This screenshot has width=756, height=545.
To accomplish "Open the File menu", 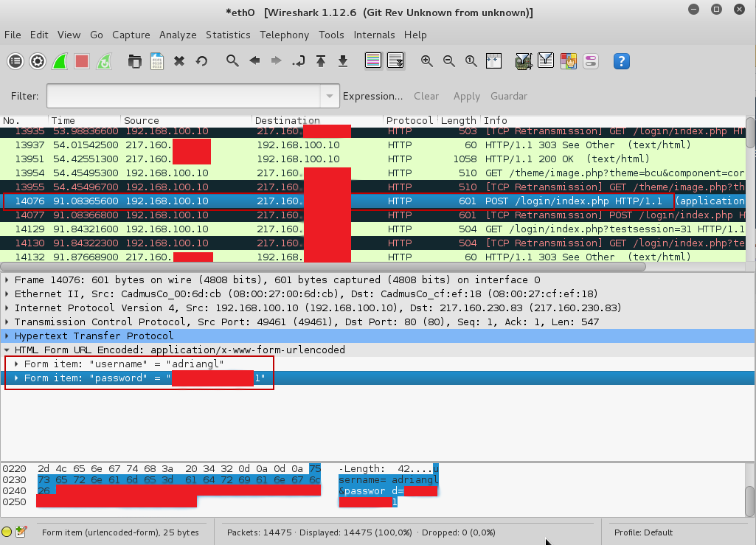I will tap(13, 35).
